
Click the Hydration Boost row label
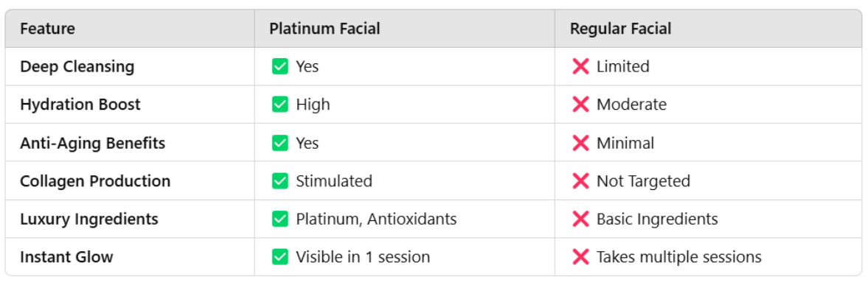(x=80, y=105)
